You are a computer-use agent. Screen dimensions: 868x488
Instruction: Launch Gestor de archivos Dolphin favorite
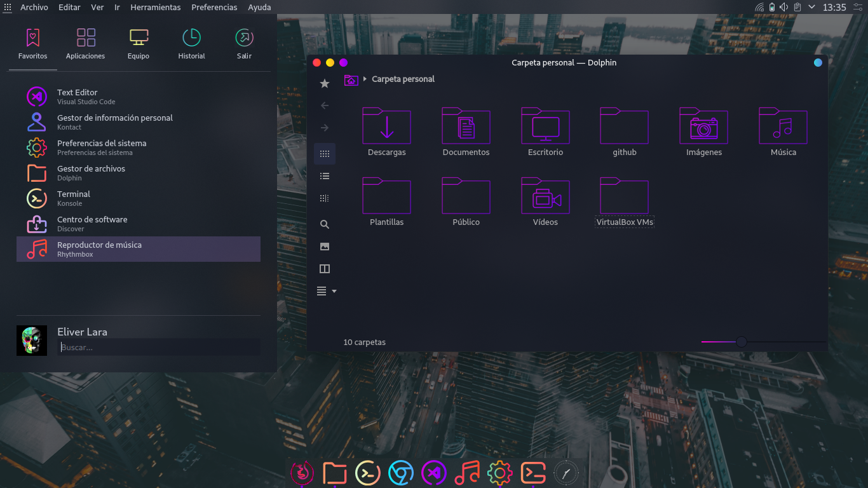click(139, 173)
